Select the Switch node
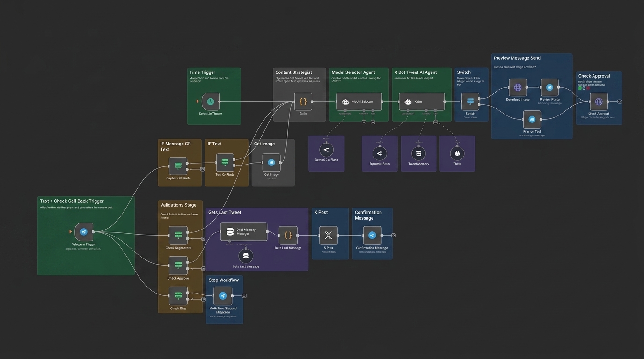Image resolution: width=644 pixels, height=359 pixels. pos(470,101)
